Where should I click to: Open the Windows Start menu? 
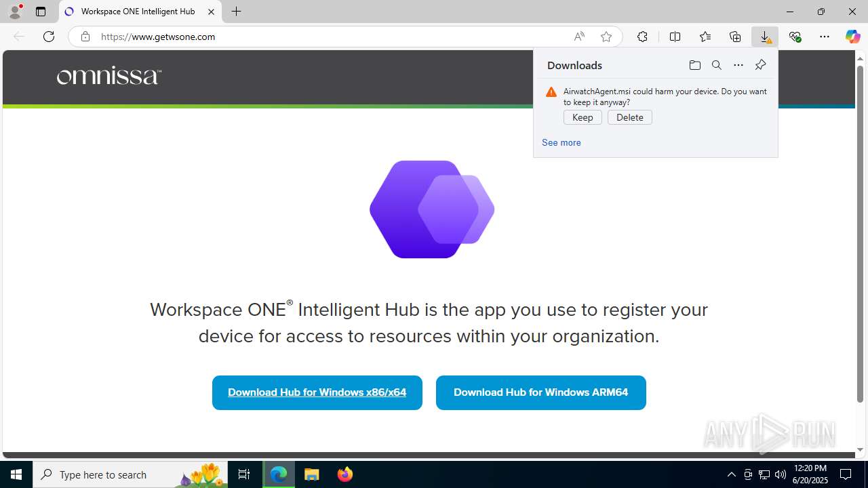16,474
